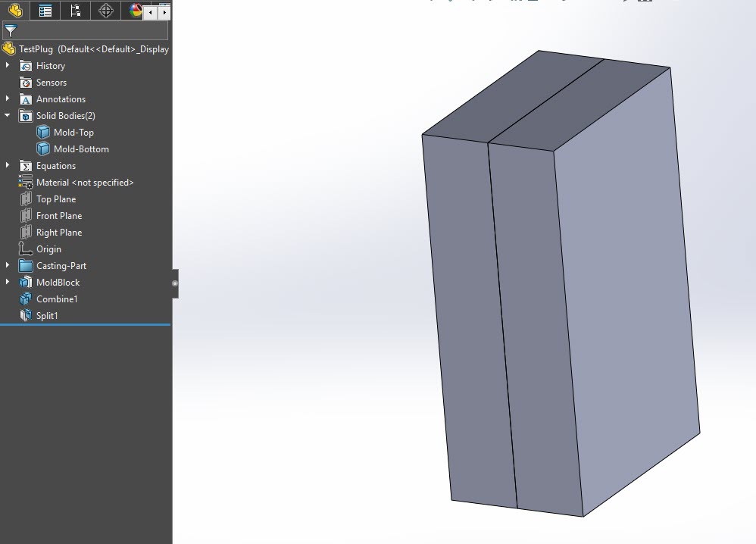Select the History folder icon

click(26, 66)
